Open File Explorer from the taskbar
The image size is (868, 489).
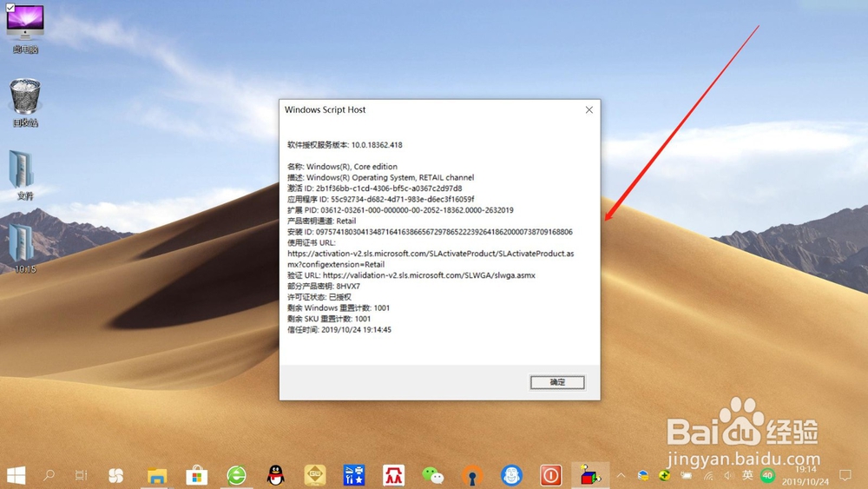(156, 476)
